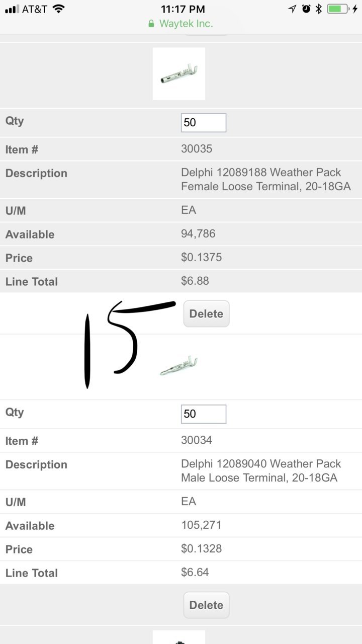Tap the Bluetooth status icon
Image resolution: width=362 pixels, height=644 pixels.
point(318,9)
